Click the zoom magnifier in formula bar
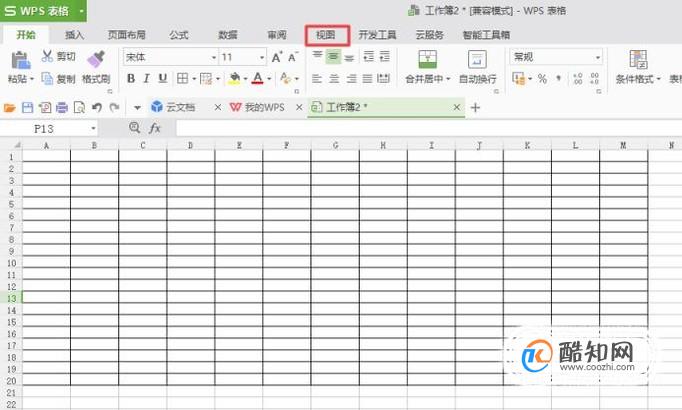This screenshot has height=410, width=682. (134, 127)
